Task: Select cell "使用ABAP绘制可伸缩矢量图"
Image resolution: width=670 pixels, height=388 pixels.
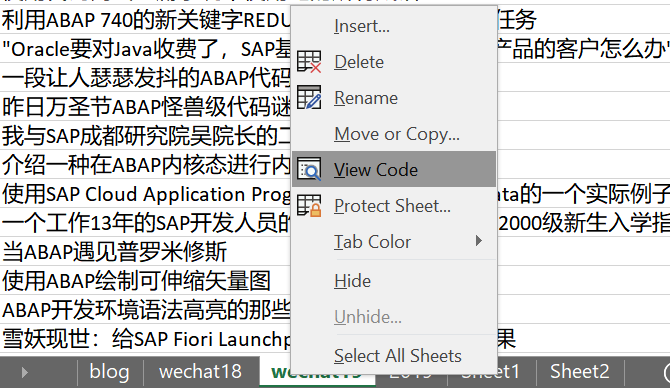Action: [137, 280]
